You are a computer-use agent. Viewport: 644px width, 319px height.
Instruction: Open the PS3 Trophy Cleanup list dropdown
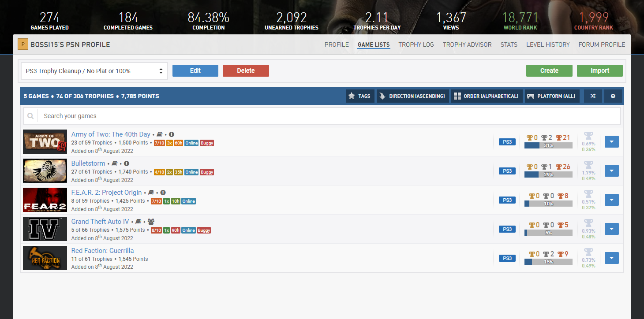click(94, 71)
